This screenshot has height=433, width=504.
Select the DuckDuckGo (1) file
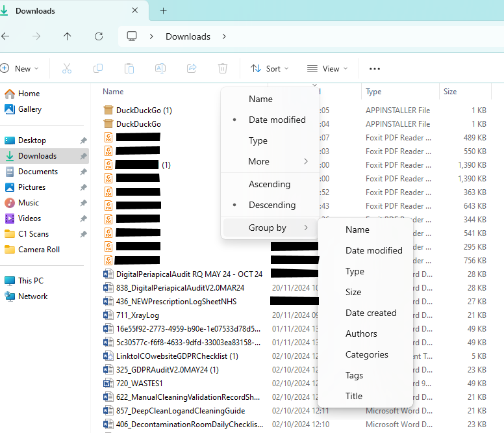pyautogui.click(x=144, y=111)
